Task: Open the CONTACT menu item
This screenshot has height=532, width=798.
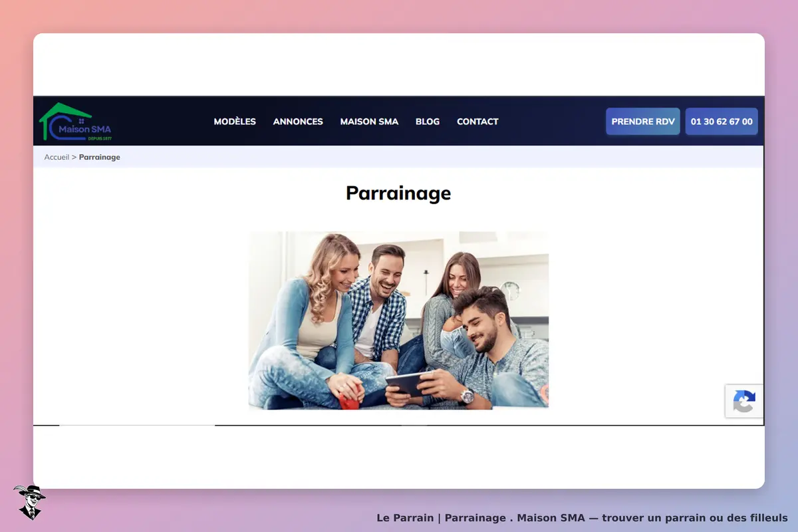Action: 477,122
